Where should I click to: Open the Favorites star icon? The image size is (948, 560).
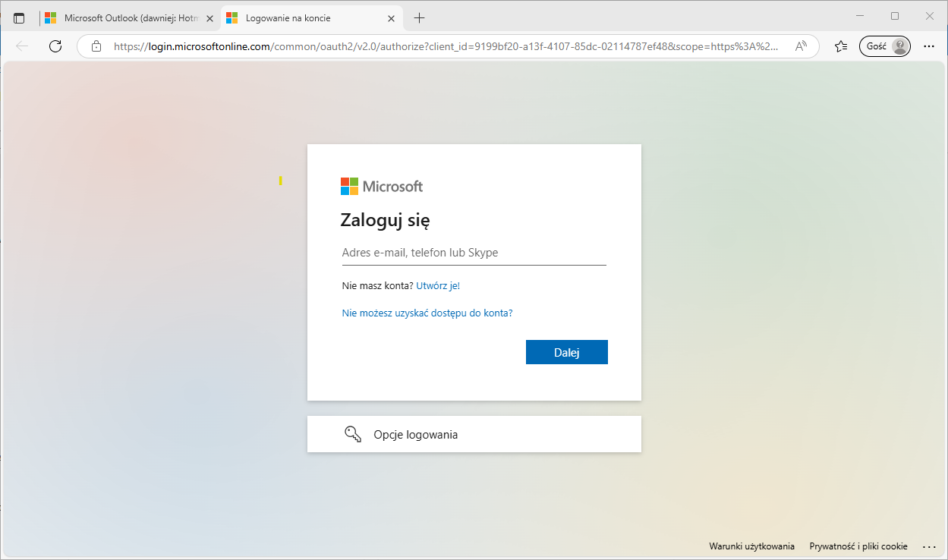tap(840, 46)
